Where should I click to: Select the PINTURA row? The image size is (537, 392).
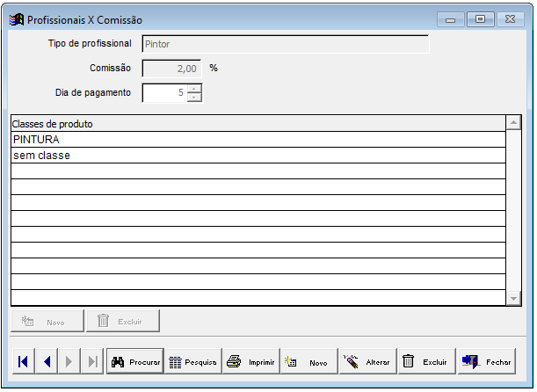pos(258,140)
